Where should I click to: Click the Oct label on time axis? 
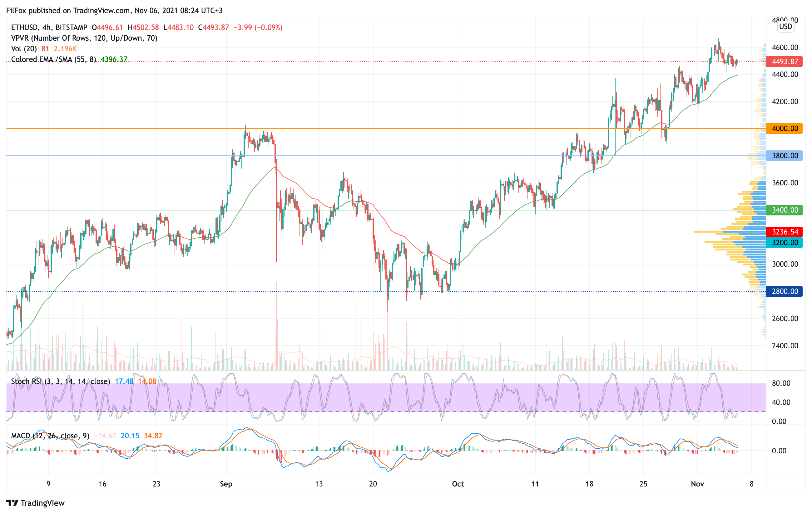[458, 484]
